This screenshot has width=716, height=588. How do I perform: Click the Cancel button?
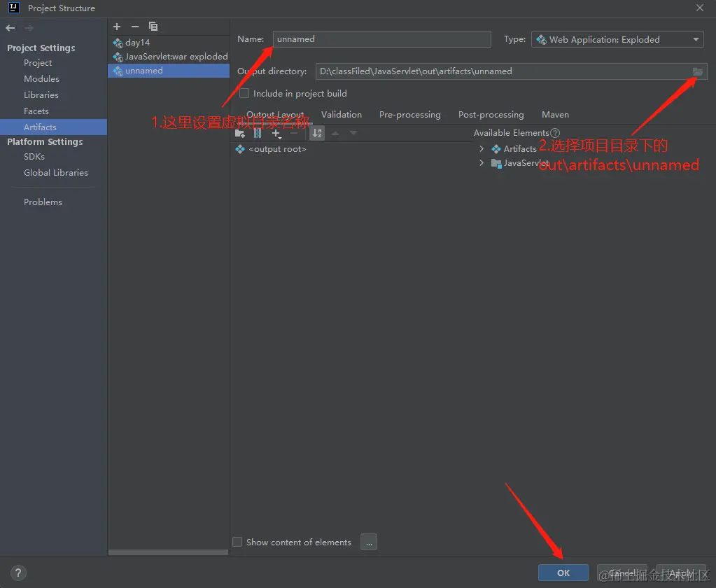pyautogui.click(x=622, y=573)
